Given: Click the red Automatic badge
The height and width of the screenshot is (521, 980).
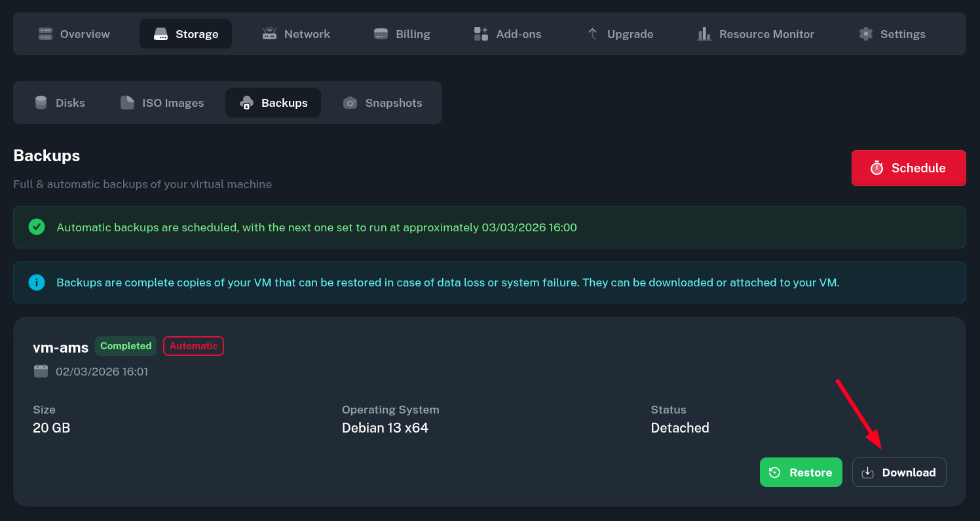Looking at the screenshot, I should tap(193, 346).
